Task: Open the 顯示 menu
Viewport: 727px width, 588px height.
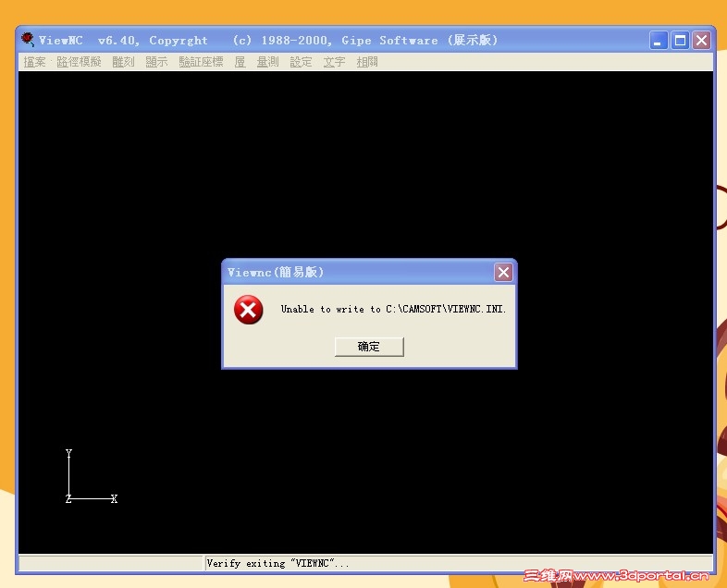Action: pos(156,62)
